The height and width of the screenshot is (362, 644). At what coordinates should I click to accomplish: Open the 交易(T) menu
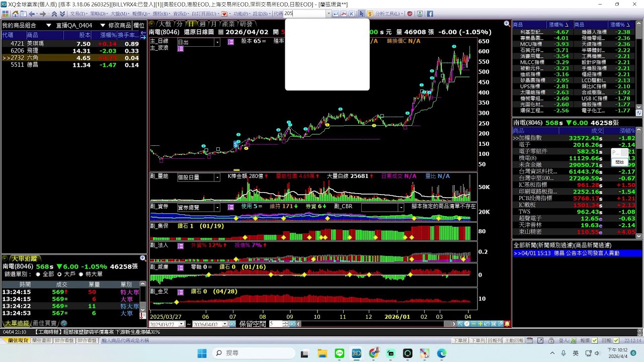click(x=78, y=14)
